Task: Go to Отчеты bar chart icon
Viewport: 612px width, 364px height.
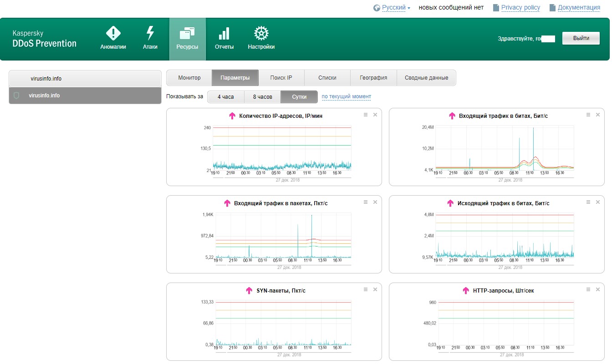Action: coord(224,34)
